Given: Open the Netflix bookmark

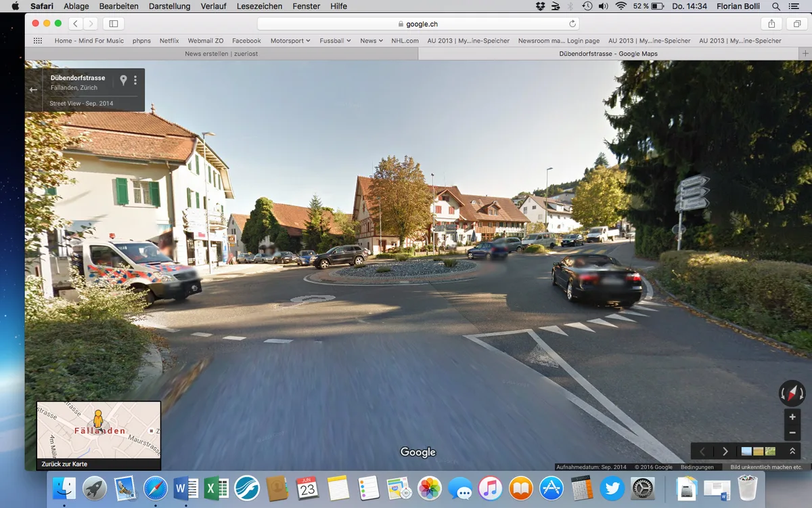Looking at the screenshot, I should [x=169, y=41].
